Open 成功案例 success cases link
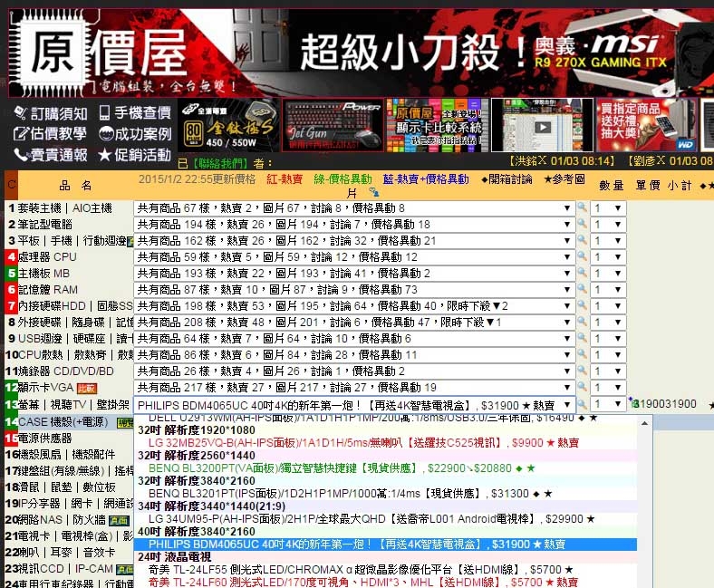Screen dimensions: 714x588 pos(135,133)
